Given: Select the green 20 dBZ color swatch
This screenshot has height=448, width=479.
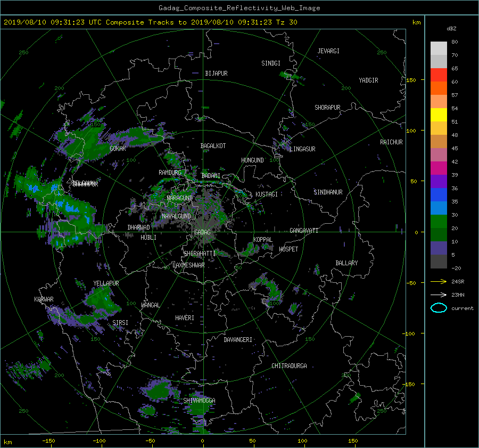Looking at the screenshot, I should (x=439, y=221).
